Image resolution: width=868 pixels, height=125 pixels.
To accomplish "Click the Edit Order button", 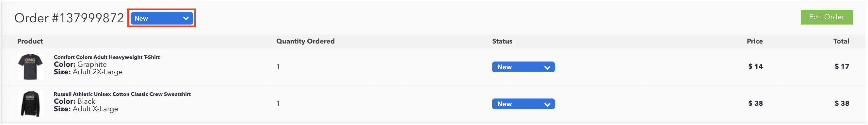I will pyautogui.click(x=826, y=17).
